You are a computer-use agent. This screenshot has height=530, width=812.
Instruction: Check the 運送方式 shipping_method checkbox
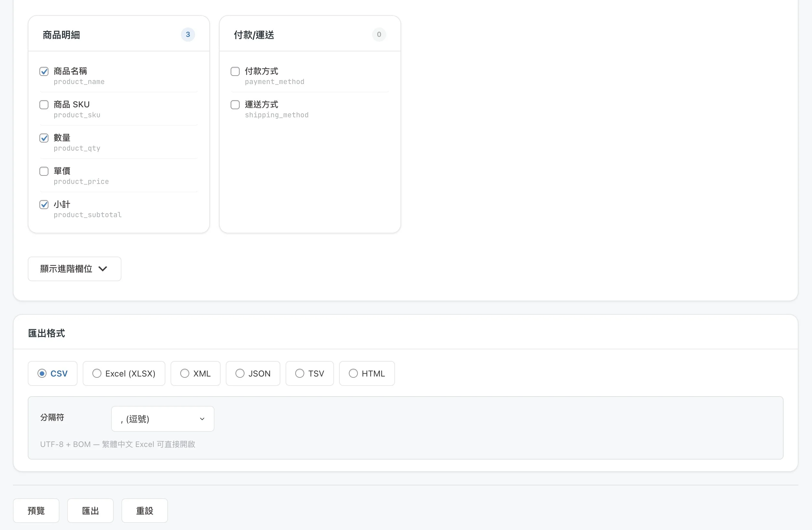tap(235, 104)
